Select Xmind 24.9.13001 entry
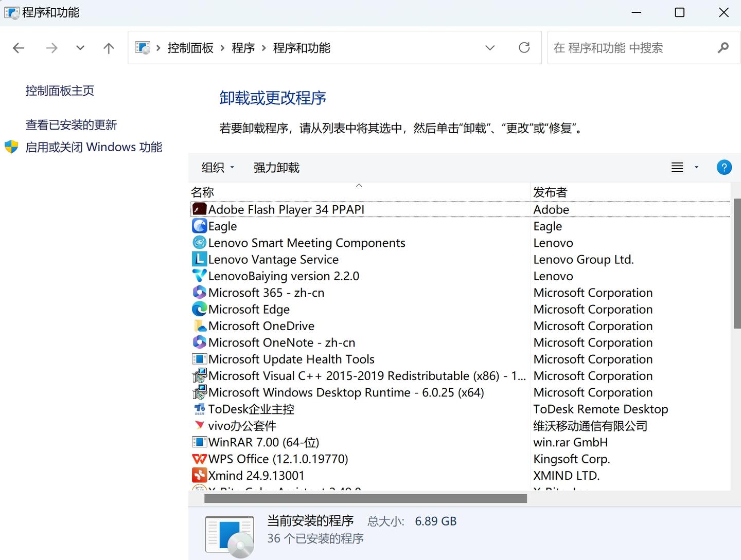The image size is (741, 560). [x=256, y=475]
